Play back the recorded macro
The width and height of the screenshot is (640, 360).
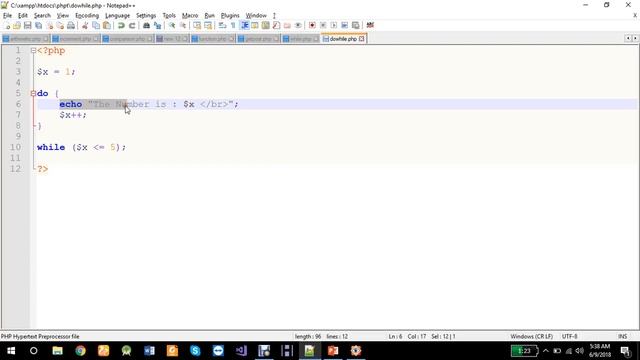[333, 25]
